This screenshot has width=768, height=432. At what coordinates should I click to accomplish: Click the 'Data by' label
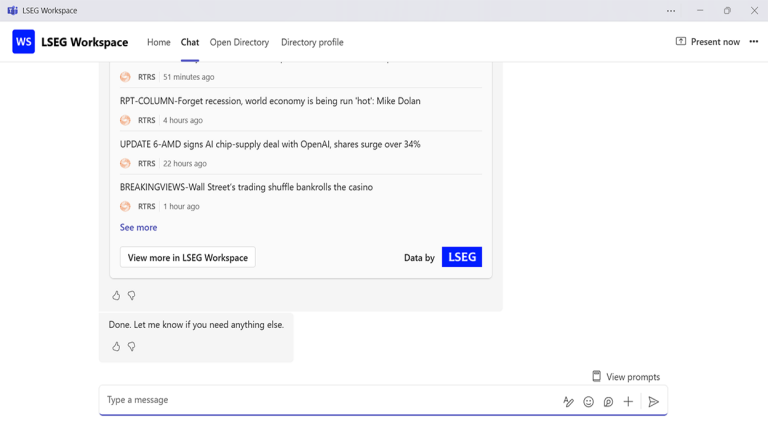tap(419, 258)
